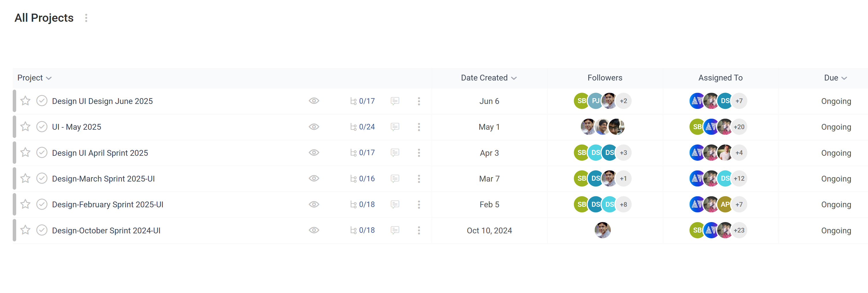The width and height of the screenshot is (868, 293).
Task: Click the Followers column header
Action: point(605,78)
